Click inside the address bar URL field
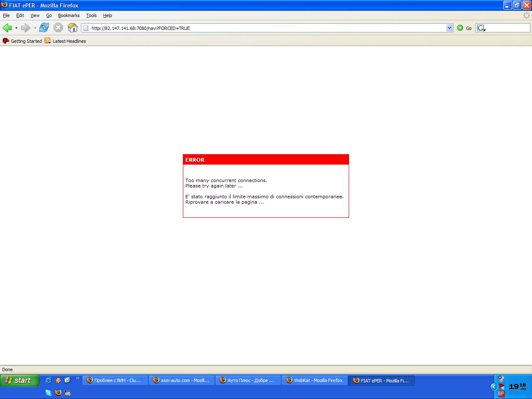 pos(266,28)
